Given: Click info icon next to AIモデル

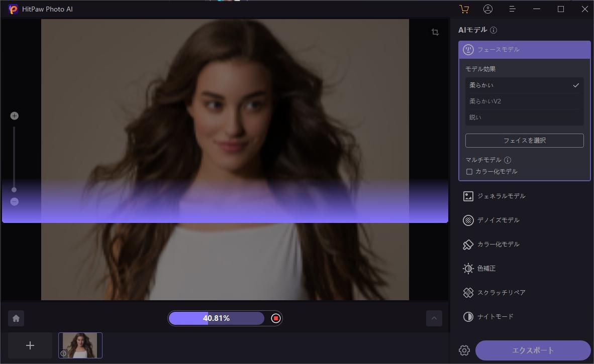Looking at the screenshot, I should pos(493,30).
